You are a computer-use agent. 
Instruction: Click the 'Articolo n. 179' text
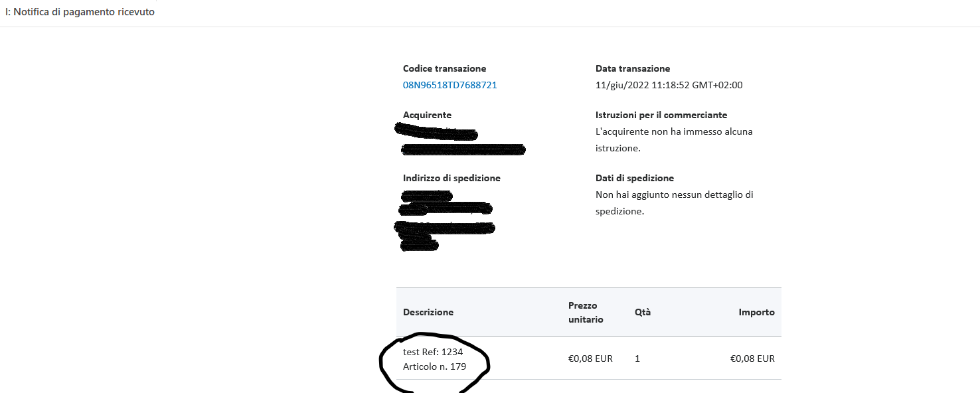click(434, 366)
